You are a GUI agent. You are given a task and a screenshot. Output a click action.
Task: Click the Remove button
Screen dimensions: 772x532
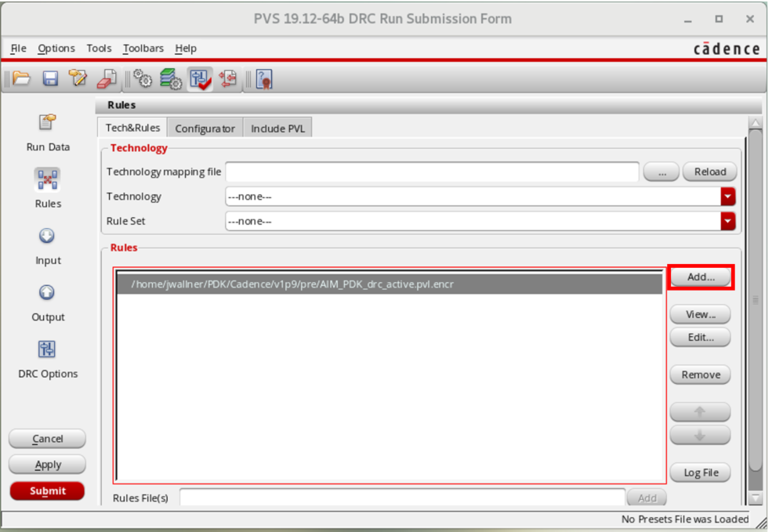tap(700, 375)
